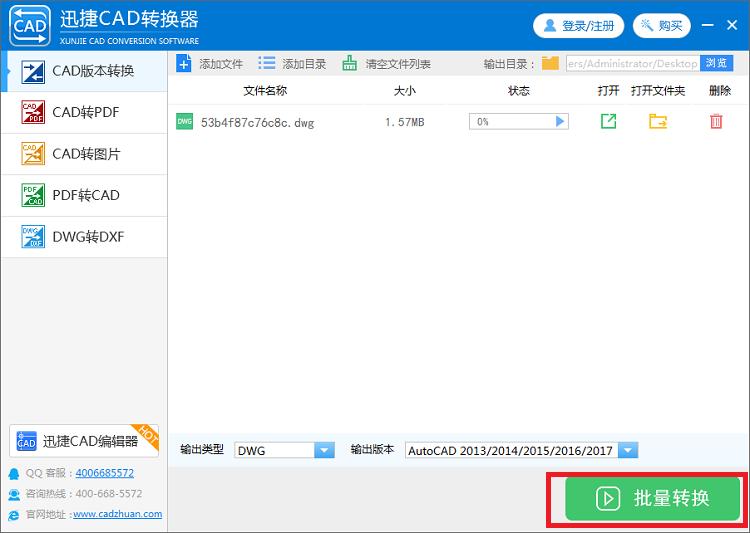Click the 添加文件 plus icon
This screenshot has width=750, height=533.
pyautogui.click(x=184, y=63)
